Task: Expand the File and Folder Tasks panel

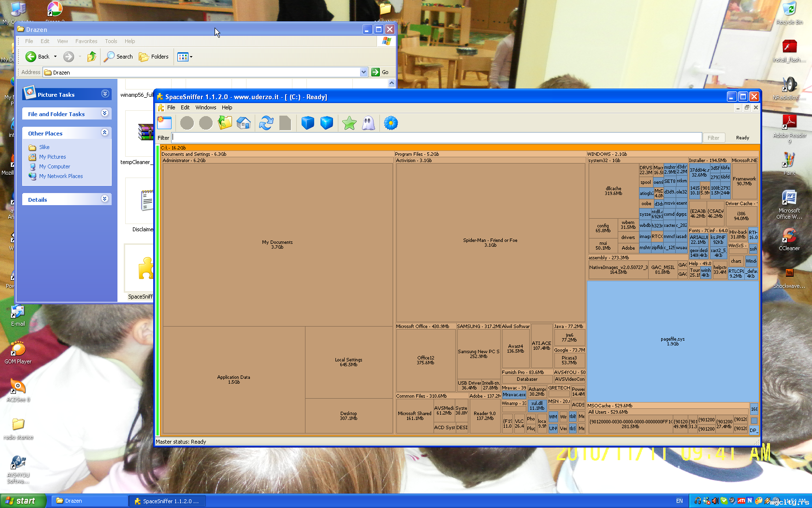Action: click(x=105, y=113)
